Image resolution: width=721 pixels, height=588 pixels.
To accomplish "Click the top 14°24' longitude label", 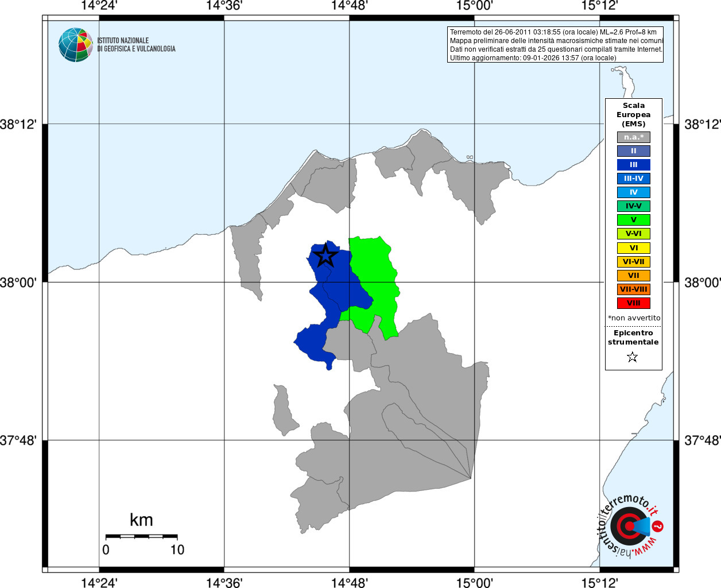I will [99, 6].
